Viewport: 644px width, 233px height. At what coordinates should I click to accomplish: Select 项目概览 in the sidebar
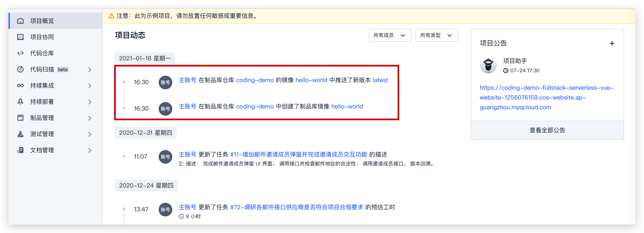point(56,21)
